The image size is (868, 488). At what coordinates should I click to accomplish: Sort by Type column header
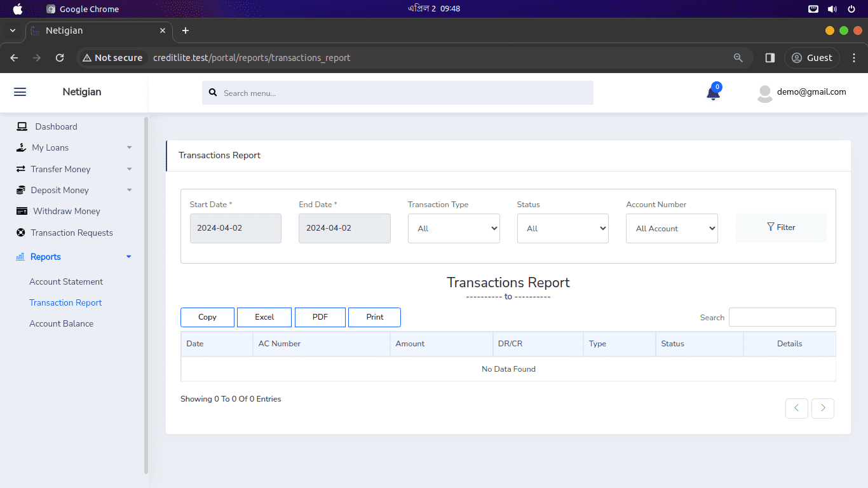coord(620,344)
